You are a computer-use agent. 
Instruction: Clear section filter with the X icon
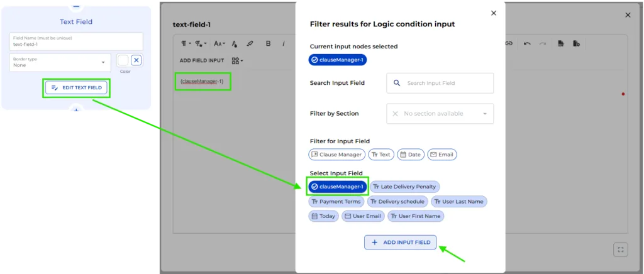(395, 114)
